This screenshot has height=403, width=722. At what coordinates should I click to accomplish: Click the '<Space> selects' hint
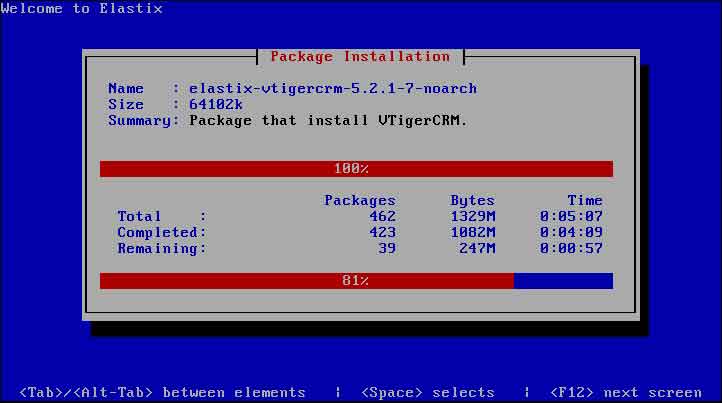tap(428, 392)
